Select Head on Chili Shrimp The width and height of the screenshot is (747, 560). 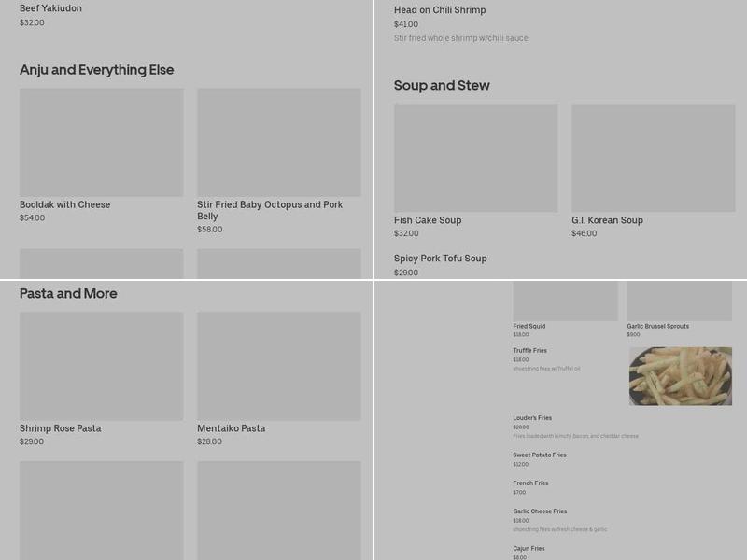(439, 10)
